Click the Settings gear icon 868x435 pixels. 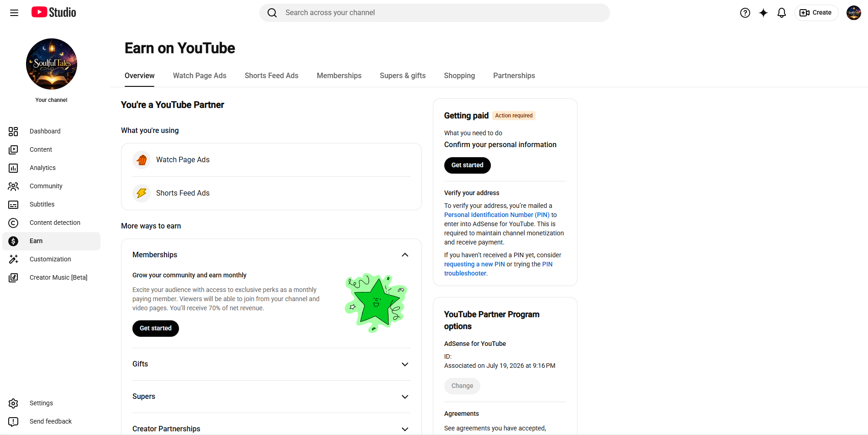(x=13, y=403)
